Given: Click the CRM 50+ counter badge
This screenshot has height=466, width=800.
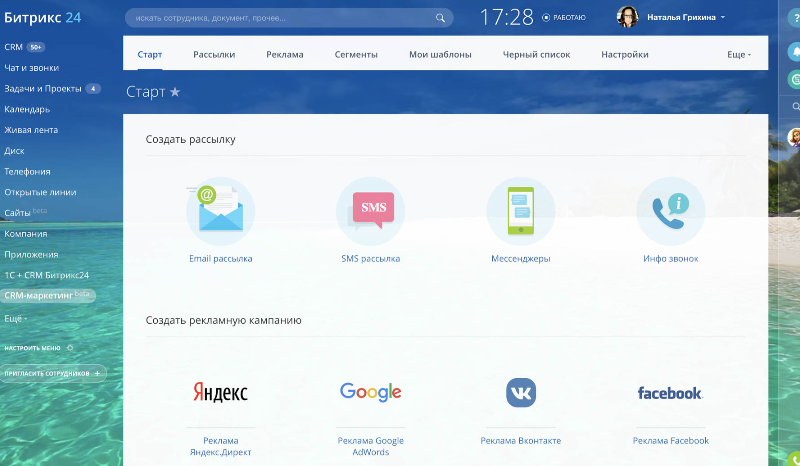Looking at the screenshot, I should point(36,47).
